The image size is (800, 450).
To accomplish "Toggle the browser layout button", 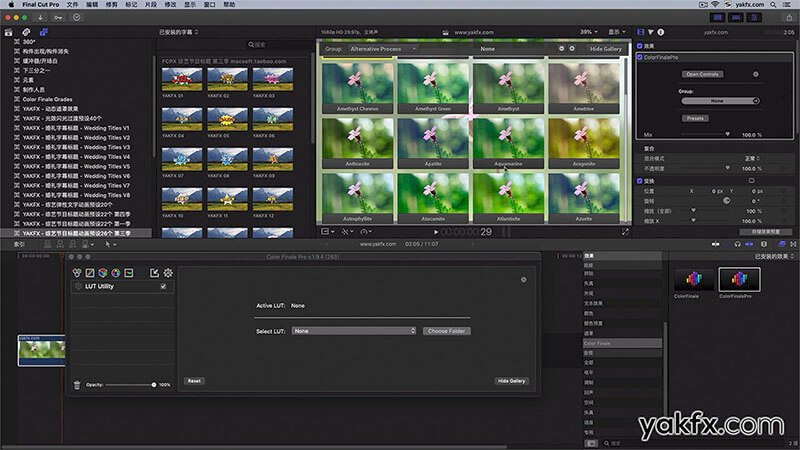I will pyautogui.click(x=718, y=17).
